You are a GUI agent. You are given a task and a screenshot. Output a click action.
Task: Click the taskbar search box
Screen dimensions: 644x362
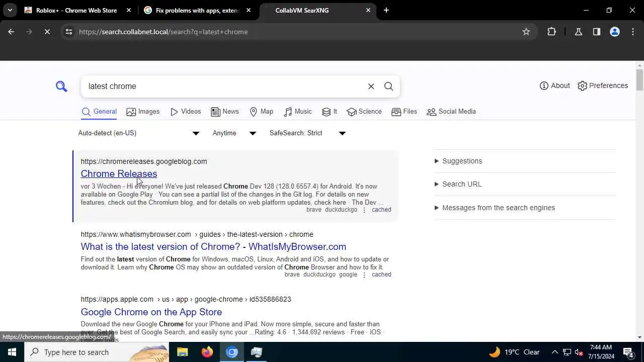coord(97,352)
